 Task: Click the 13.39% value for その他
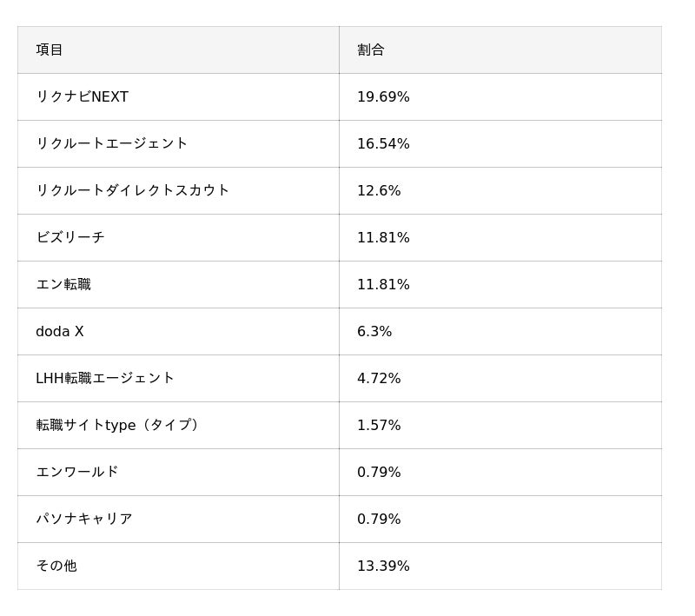point(383,566)
